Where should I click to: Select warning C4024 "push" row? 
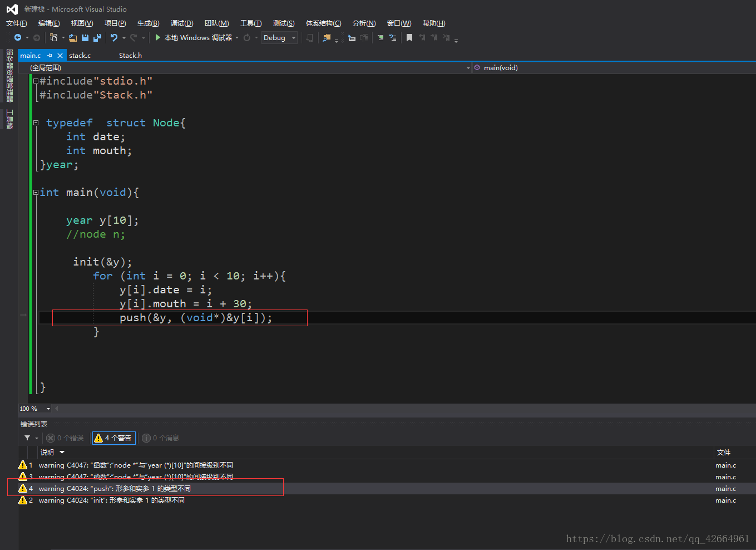[x=387, y=488]
